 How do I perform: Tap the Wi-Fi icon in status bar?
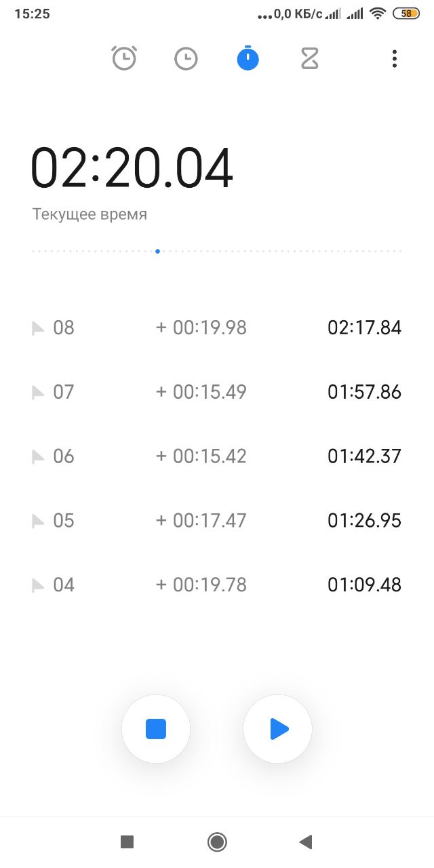377,14
